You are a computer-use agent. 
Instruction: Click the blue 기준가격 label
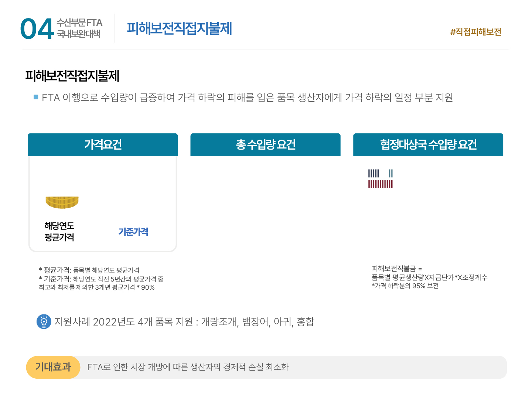tap(133, 232)
